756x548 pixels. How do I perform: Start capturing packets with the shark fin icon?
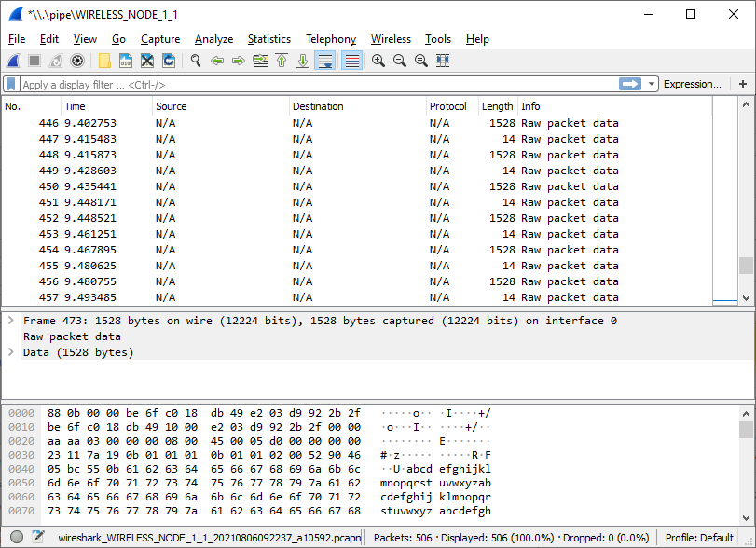coord(13,61)
